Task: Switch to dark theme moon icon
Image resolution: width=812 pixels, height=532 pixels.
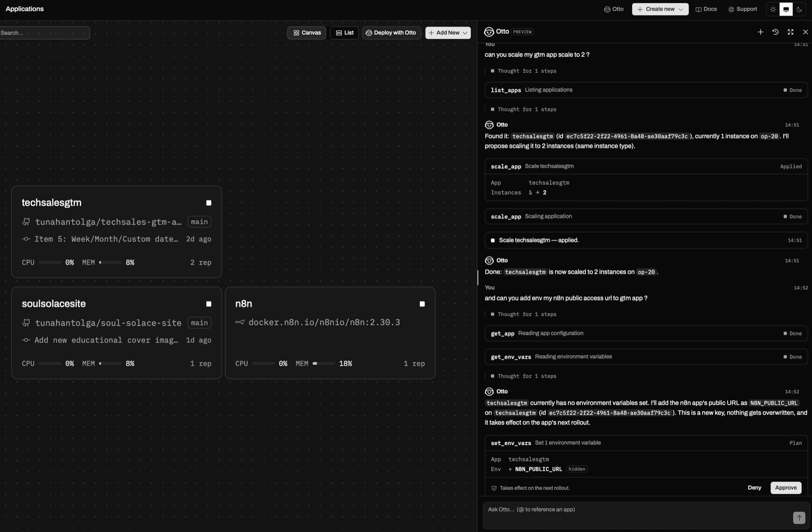Action: [799, 9]
